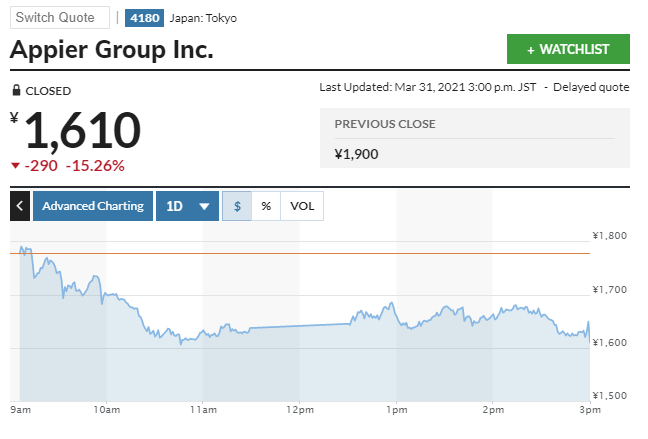Click the Switch Quote input field
This screenshot has width=648, height=439.
click(60, 17)
